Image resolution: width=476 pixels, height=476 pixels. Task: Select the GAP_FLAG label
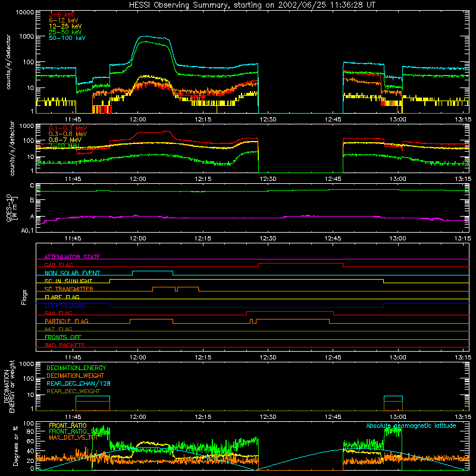point(58,265)
